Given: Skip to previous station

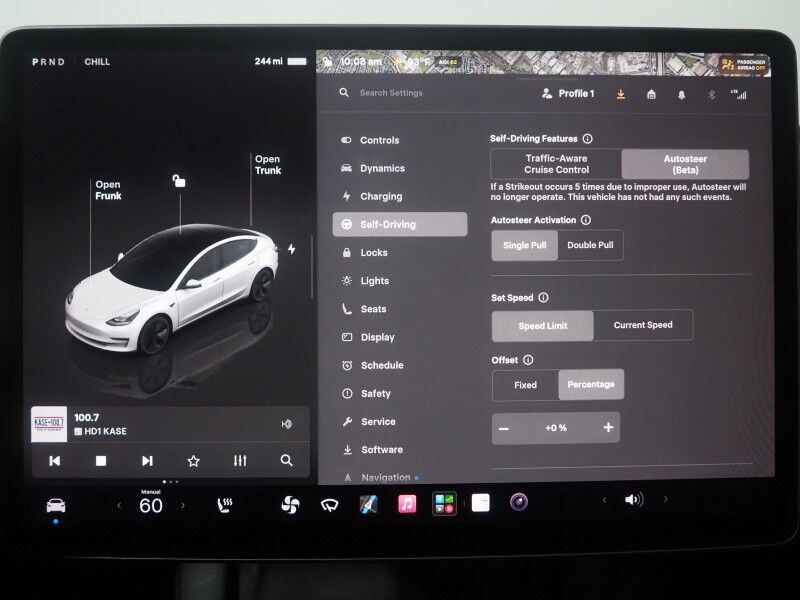Looking at the screenshot, I should (x=55, y=461).
